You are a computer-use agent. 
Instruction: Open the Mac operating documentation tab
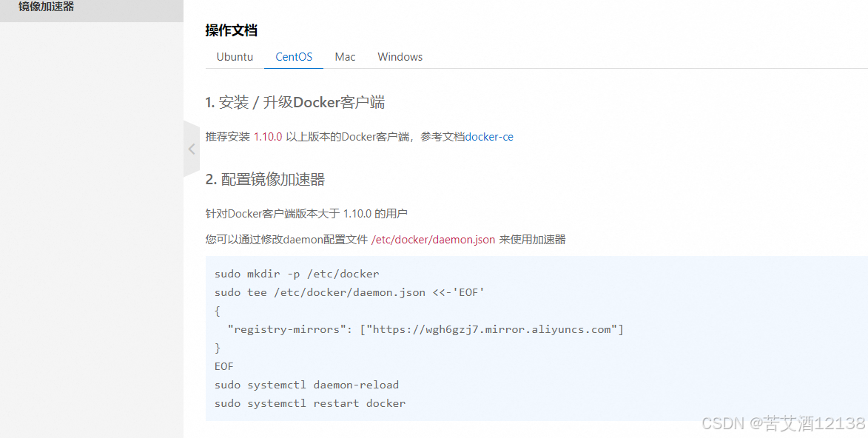(345, 56)
